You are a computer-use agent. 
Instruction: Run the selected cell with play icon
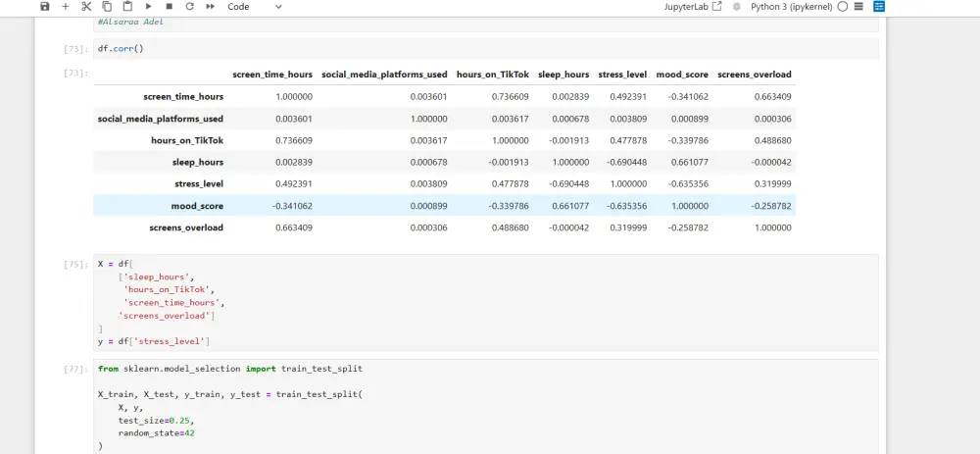pyautogui.click(x=148, y=6)
